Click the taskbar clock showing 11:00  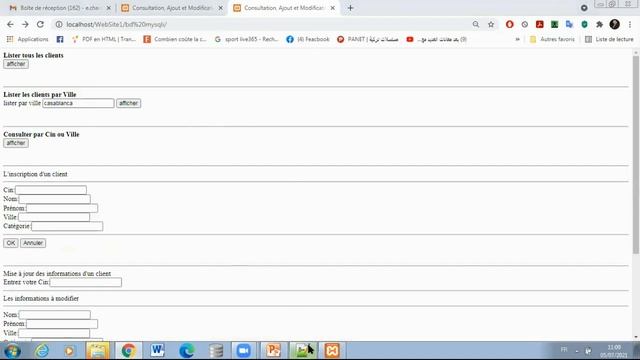(613, 351)
